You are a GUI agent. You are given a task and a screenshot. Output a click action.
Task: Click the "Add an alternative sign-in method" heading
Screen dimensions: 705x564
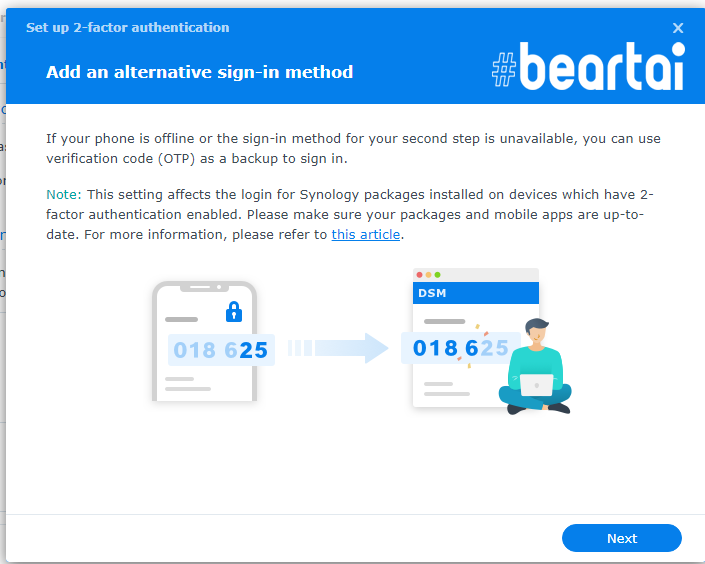[200, 72]
